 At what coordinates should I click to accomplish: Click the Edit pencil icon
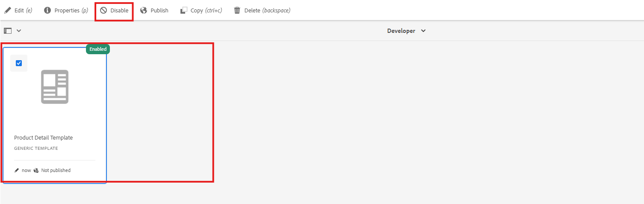[x=8, y=10]
